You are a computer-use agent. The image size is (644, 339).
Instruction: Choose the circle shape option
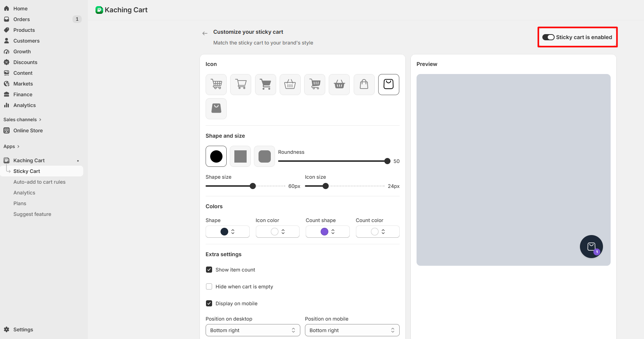tap(216, 156)
